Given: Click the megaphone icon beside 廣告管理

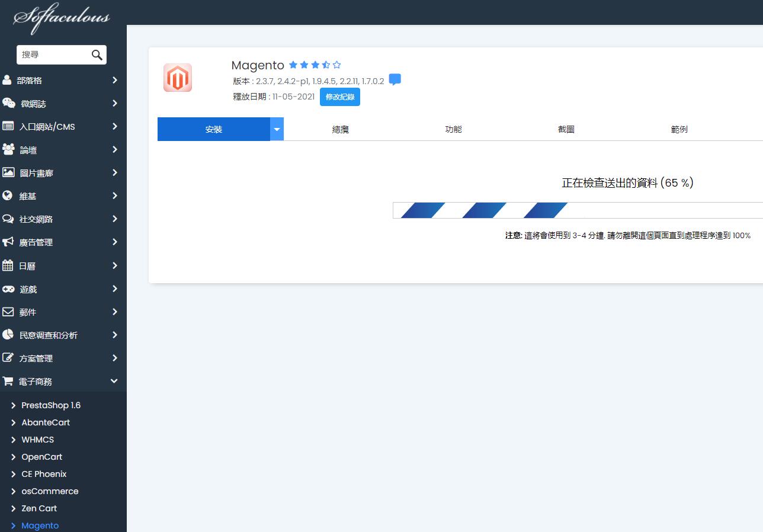Looking at the screenshot, I should point(8,242).
